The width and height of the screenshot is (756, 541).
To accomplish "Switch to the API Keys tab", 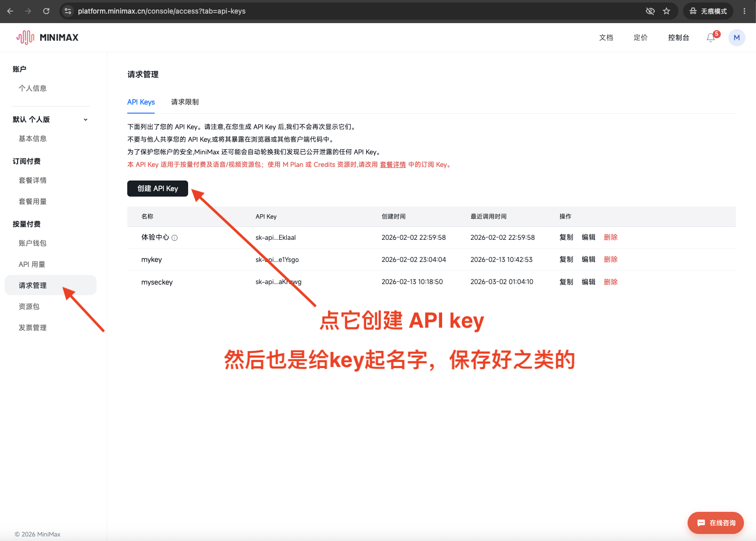I will click(141, 102).
